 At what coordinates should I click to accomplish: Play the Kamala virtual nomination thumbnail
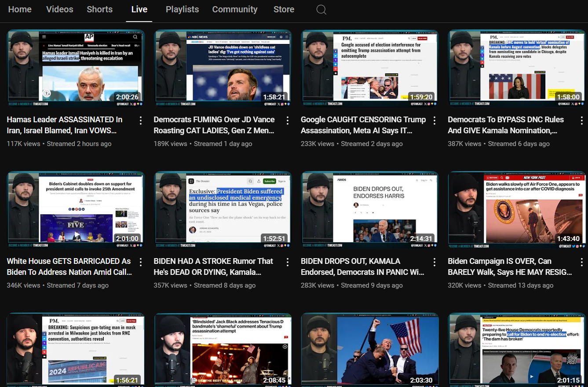point(516,68)
